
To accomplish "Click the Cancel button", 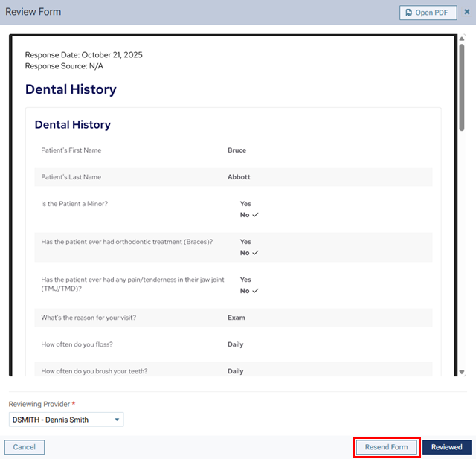I will (x=25, y=447).
